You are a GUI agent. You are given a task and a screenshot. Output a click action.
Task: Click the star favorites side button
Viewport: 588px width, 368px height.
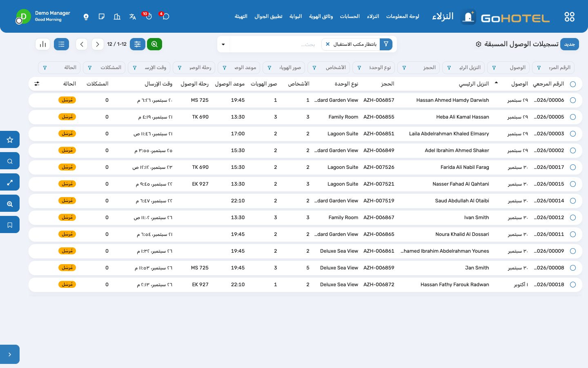click(10, 140)
